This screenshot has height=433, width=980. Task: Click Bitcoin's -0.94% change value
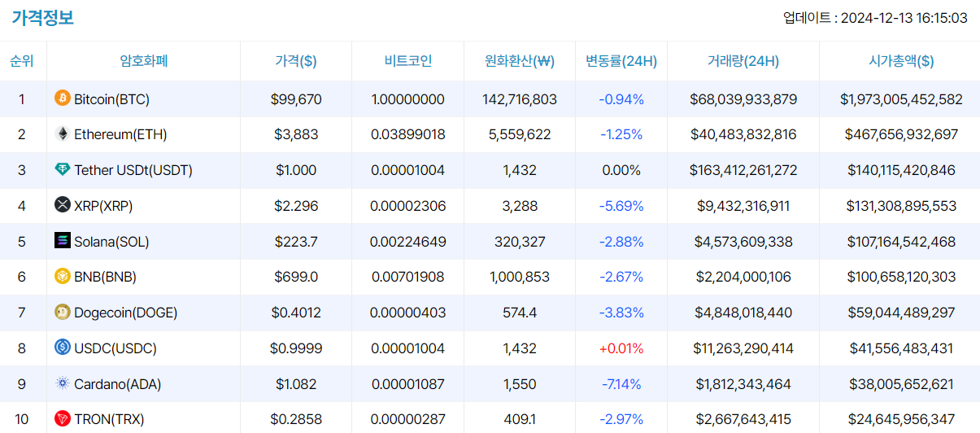tap(621, 99)
